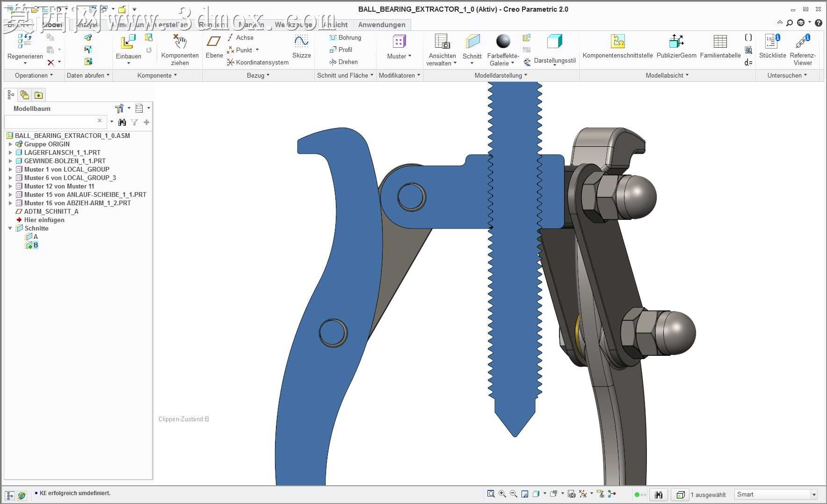This screenshot has width=827, height=504.
Task: Click the filter funnel icon in model tree
Action: (134, 122)
